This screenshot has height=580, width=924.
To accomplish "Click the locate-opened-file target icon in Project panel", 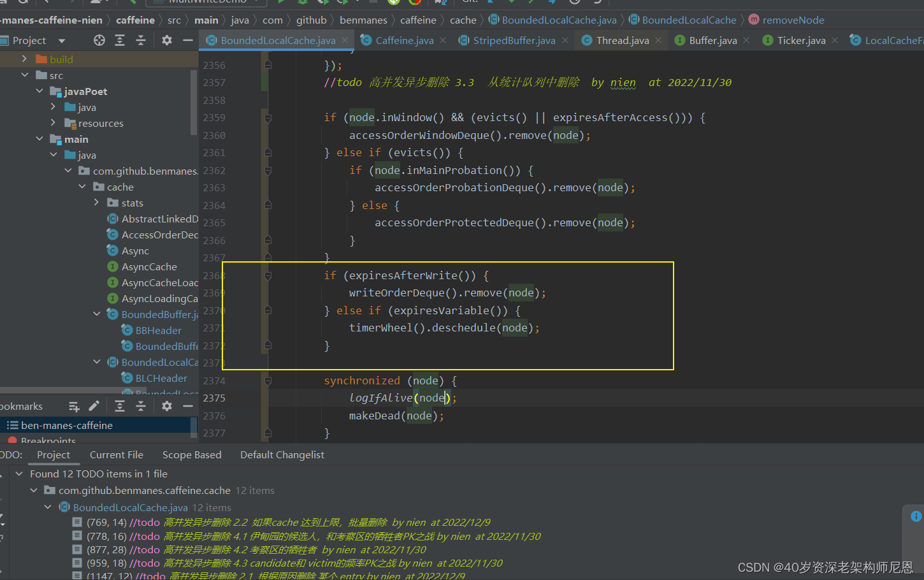I will pyautogui.click(x=99, y=40).
